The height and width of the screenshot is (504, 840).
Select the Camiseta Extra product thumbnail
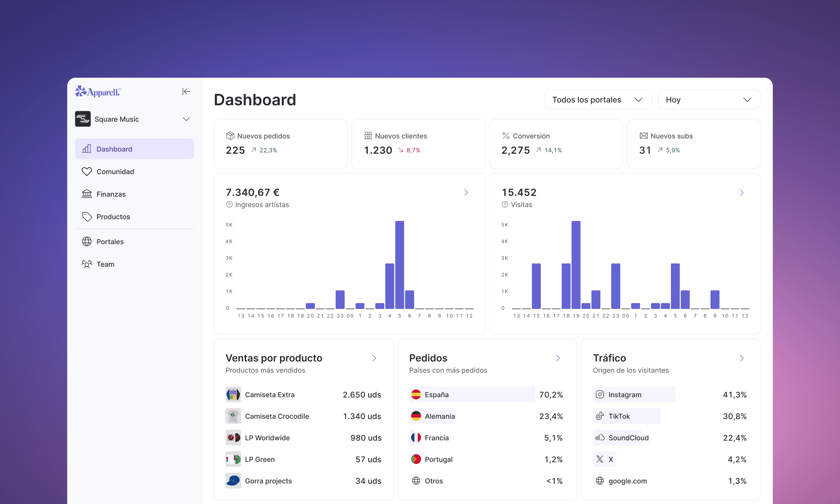(233, 395)
